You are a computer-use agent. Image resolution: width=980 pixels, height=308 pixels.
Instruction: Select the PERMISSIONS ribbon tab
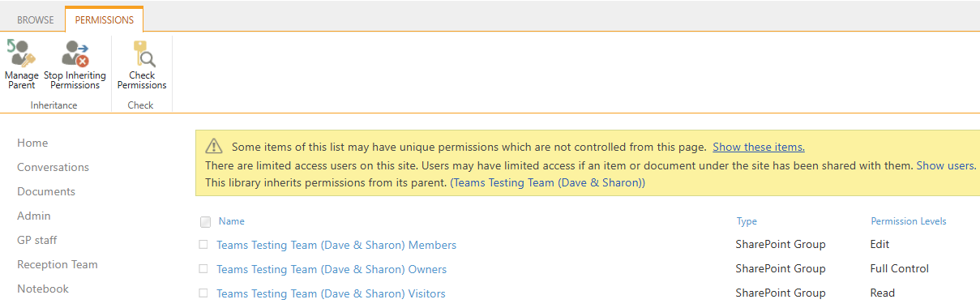point(105,19)
